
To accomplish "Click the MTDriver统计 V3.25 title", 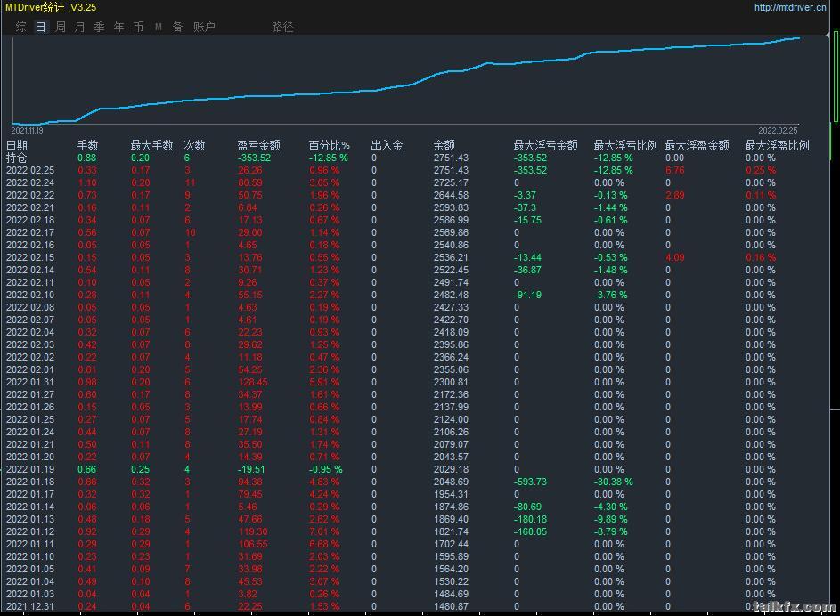I will [51, 7].
